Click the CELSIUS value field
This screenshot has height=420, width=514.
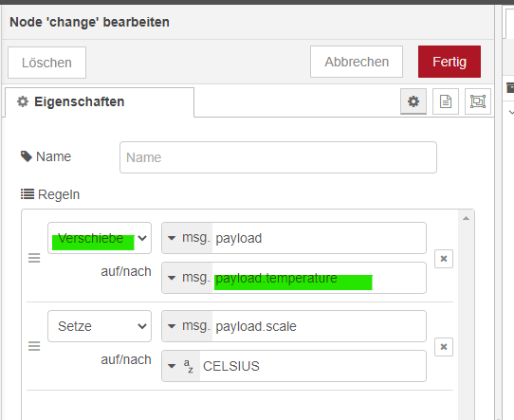point(313,366)
